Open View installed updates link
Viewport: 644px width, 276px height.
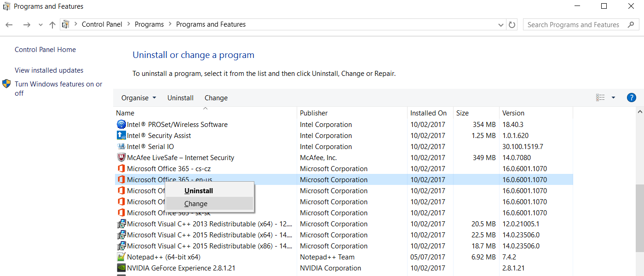tap(49, 70)
